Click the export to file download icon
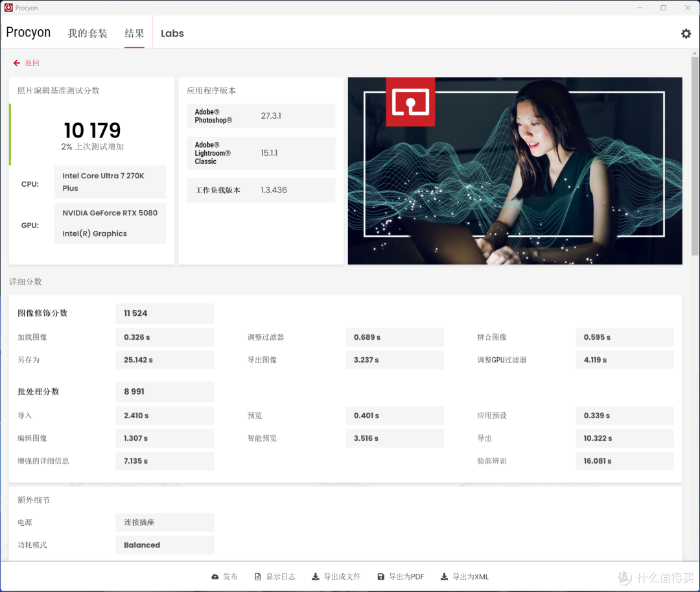The height and width of the screenshot is (592, 700). click(315, 577)
